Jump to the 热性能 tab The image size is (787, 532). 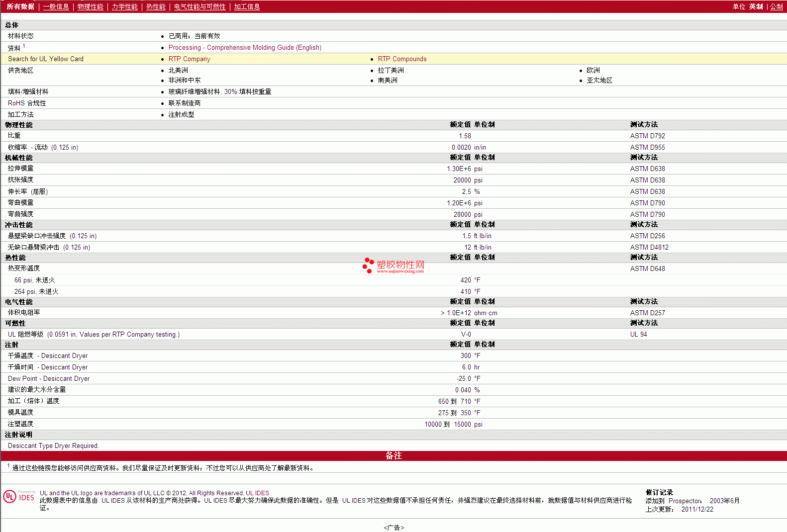156,6
